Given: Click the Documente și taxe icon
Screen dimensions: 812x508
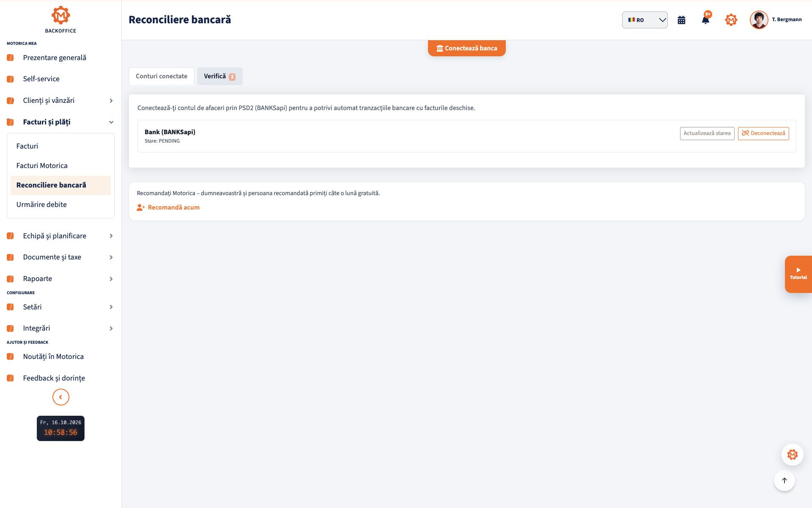Looking at the screenshot, I should [10, 257].
